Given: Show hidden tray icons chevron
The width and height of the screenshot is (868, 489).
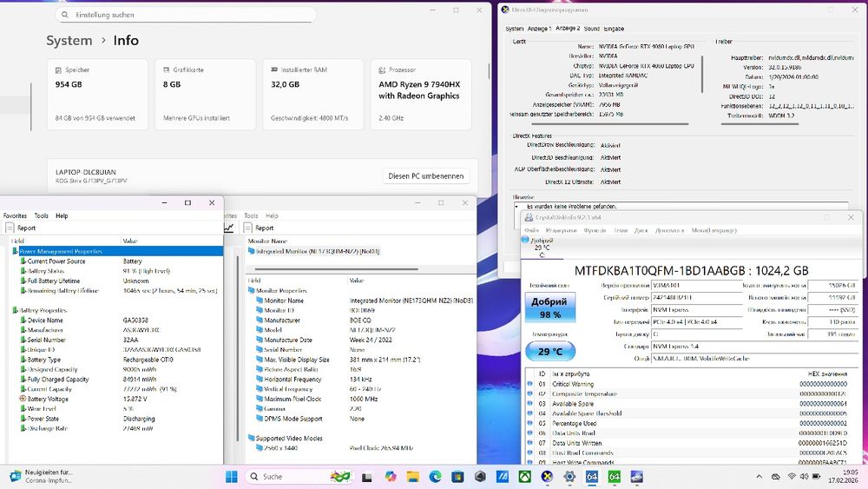Looking at the screenshot, I should (759, 476).
